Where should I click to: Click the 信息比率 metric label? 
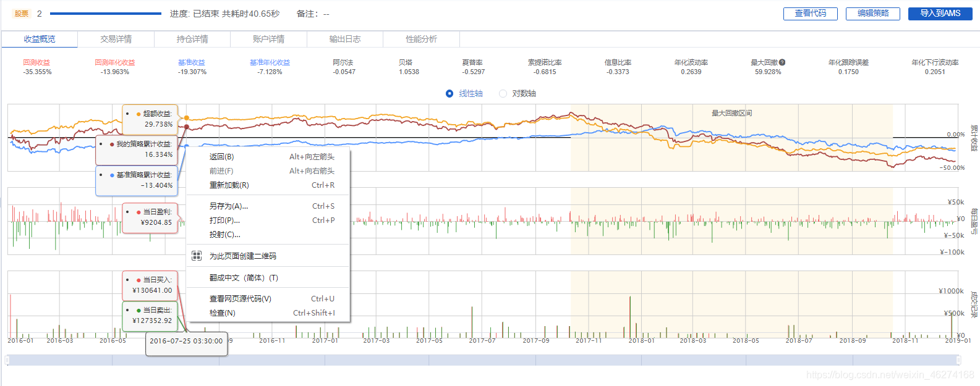tap(618, 62)
